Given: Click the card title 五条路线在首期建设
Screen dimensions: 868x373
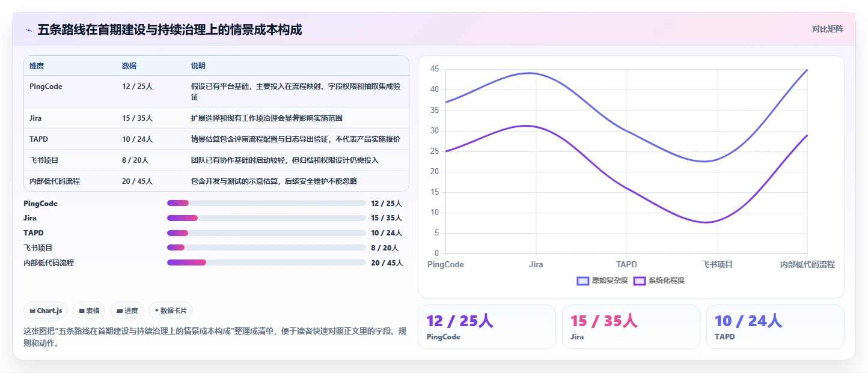Looking at the screenshot, I should (x=170, y=29).
